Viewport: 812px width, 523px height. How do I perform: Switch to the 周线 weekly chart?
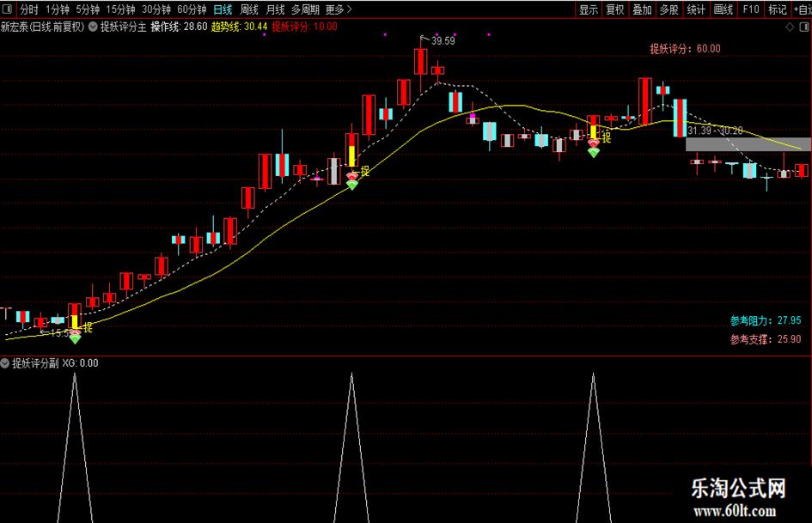click(249, 9)
